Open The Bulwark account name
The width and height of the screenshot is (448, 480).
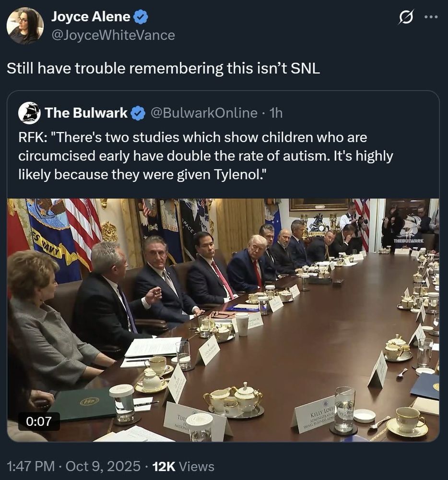(x=86, y=113)
